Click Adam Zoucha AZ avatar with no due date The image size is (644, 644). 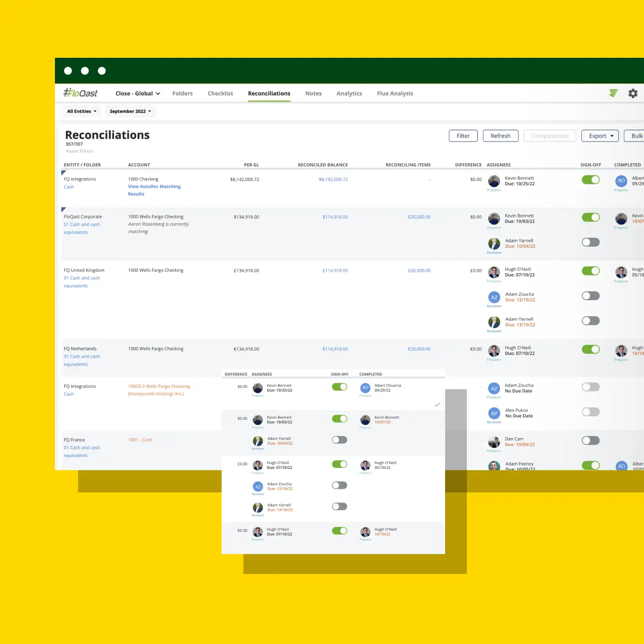tap(494, 388)
